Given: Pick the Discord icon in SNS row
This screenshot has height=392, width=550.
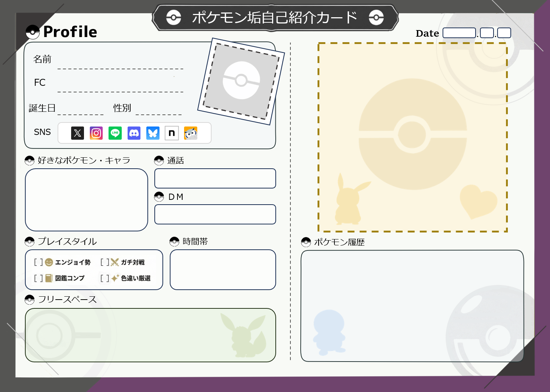Looking at the screenshot, I should click(x=134, y=133).
